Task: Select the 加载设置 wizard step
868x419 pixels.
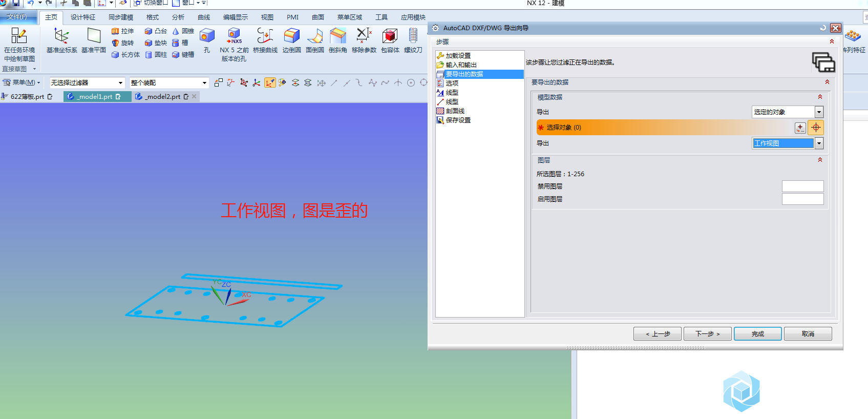Action: pyautogui.click(x=458, y=56)
